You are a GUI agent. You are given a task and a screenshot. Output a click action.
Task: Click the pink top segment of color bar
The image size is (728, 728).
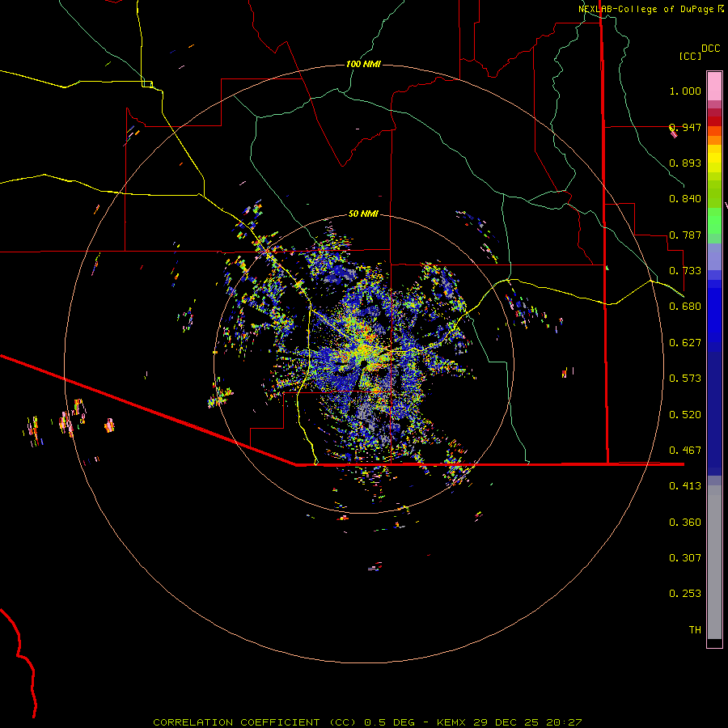pyautogui.click(x=714, y=87)
